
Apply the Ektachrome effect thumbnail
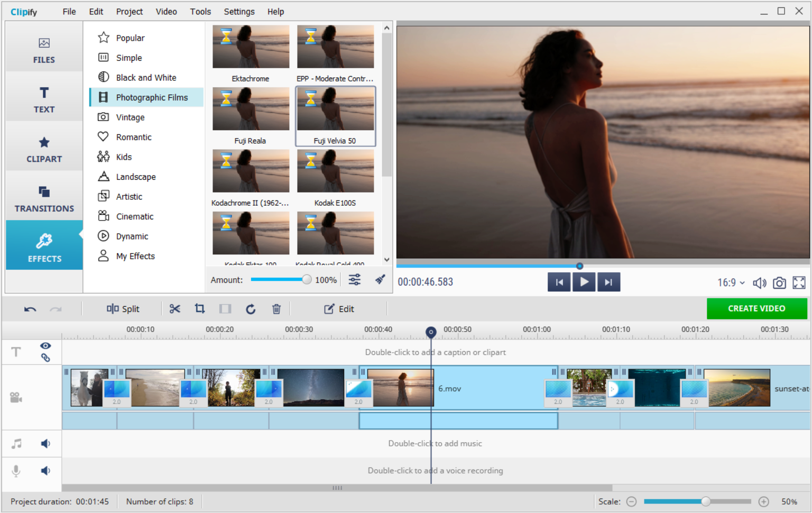tap(251, 47)
